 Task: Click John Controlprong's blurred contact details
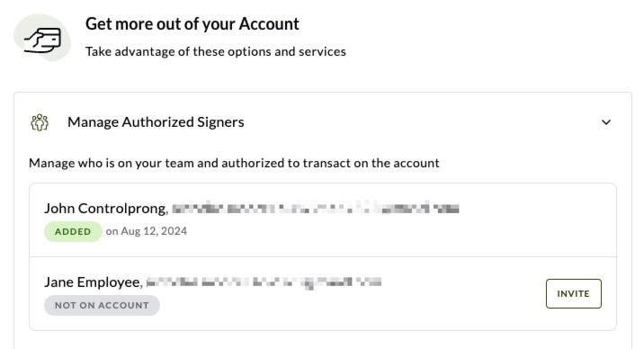click(316, 208)
